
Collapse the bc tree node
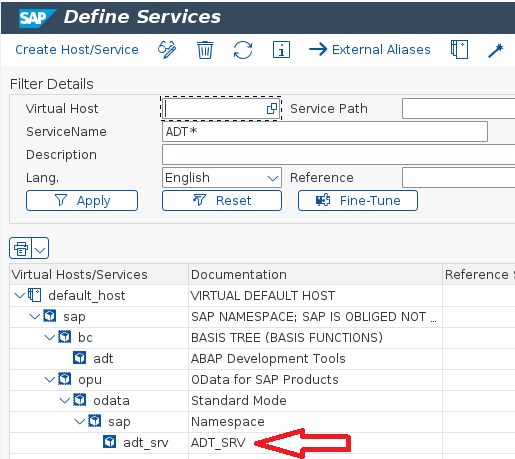click(50, 337)
